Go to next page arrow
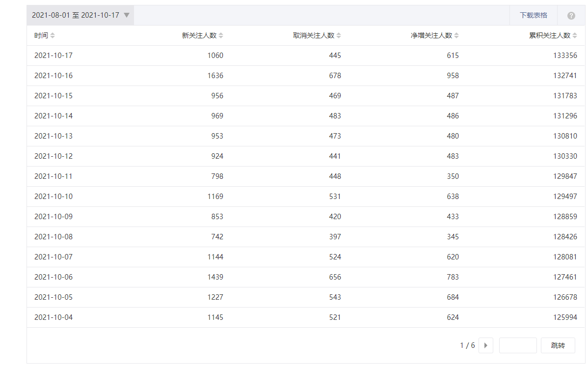 pos(485,345)
